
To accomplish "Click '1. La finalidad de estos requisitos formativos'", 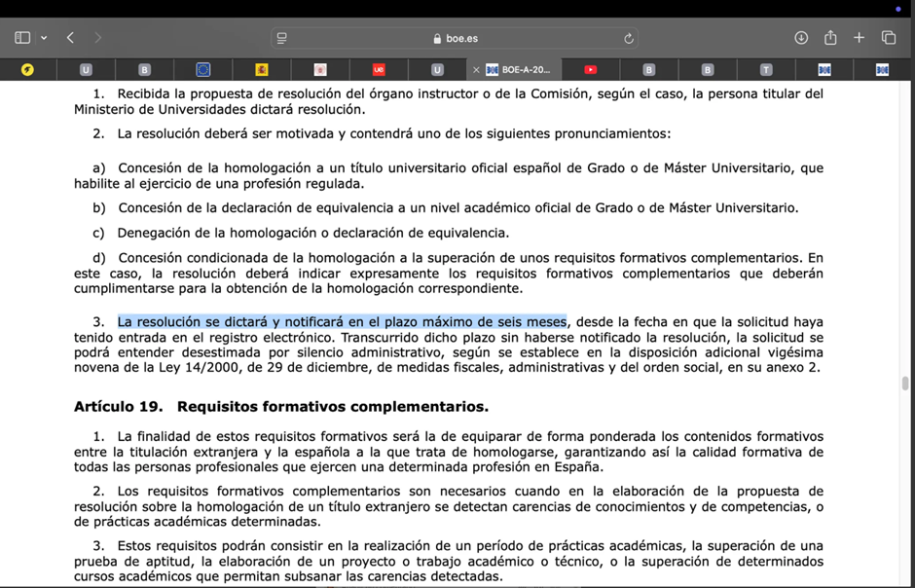I will [449, 452].
